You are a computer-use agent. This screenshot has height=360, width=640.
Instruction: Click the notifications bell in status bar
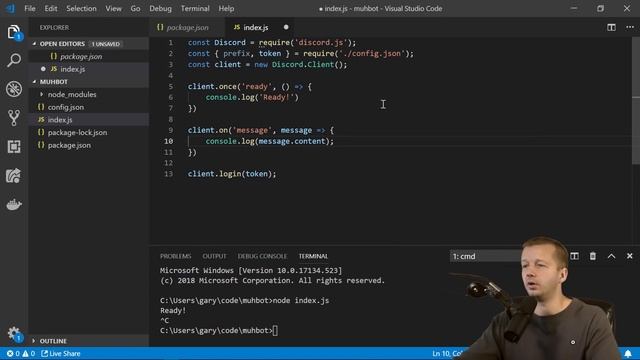[628, 353]
